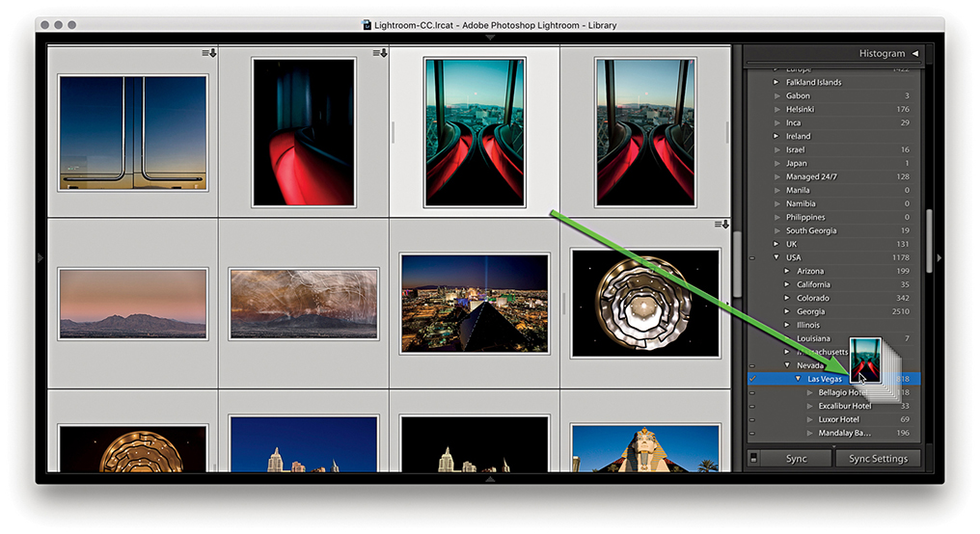Select the single red seat dark thumbnail

pyautogui.click(x=304, y=132)
